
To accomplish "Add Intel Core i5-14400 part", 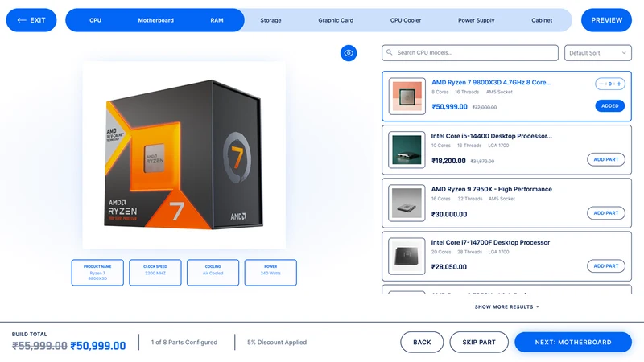I will tap(606, 159).
